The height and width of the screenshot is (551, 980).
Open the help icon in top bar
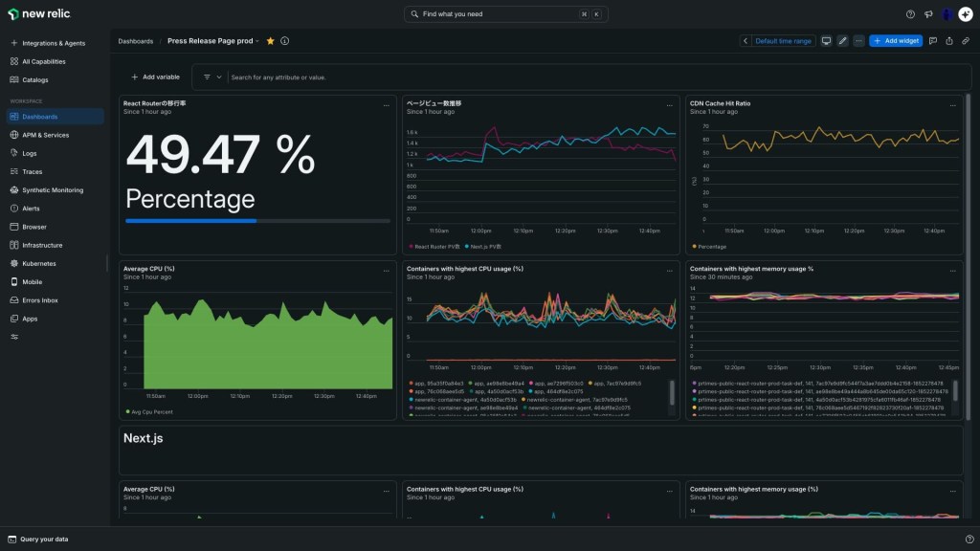tap(910, 13)
